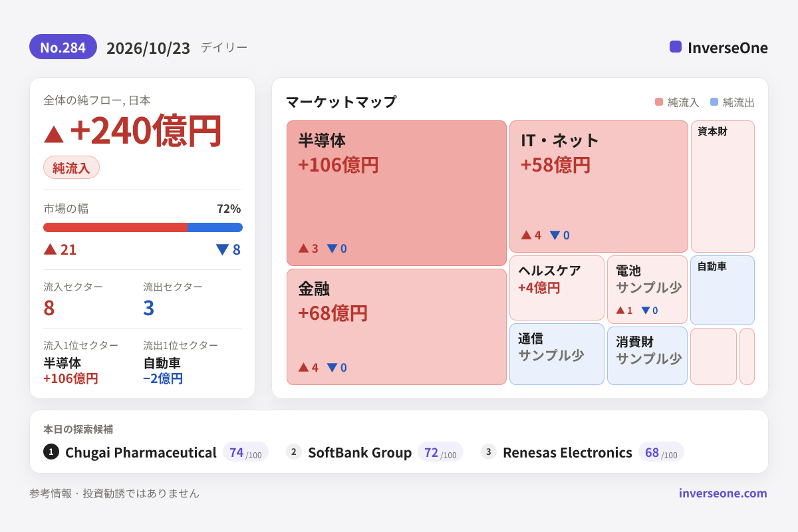This screenshot has height=532, width=798.
Task: Click the +240億円 total net flow value
Action: 146,131
